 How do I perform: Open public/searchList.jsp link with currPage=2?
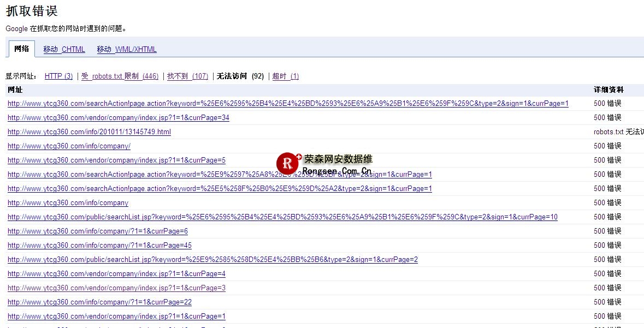[x=212, y=259]
